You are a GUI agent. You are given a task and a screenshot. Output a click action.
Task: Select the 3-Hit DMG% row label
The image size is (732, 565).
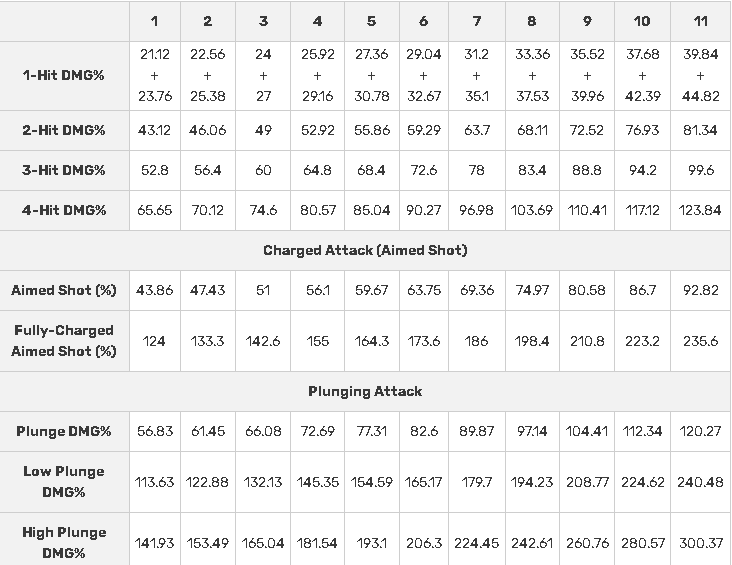point(64,170)
